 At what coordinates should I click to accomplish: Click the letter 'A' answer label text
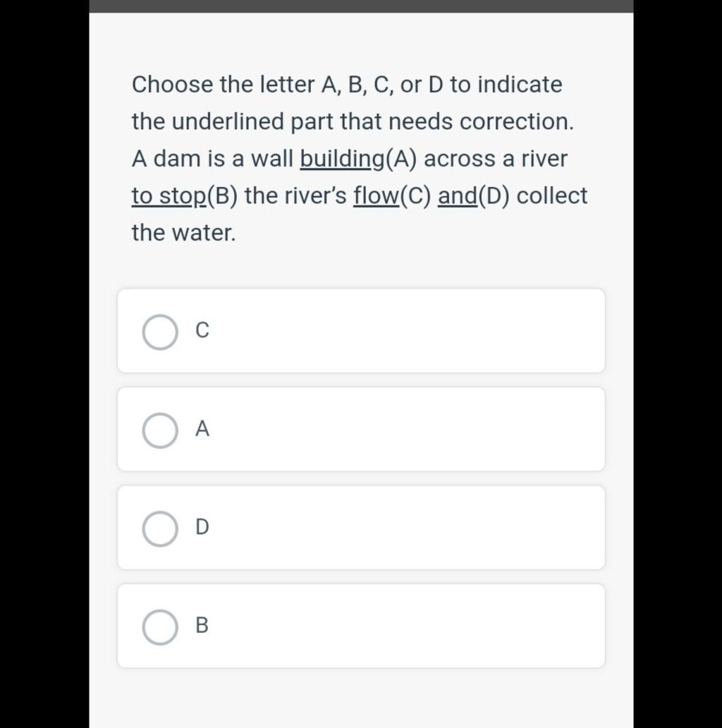point(202,429)
